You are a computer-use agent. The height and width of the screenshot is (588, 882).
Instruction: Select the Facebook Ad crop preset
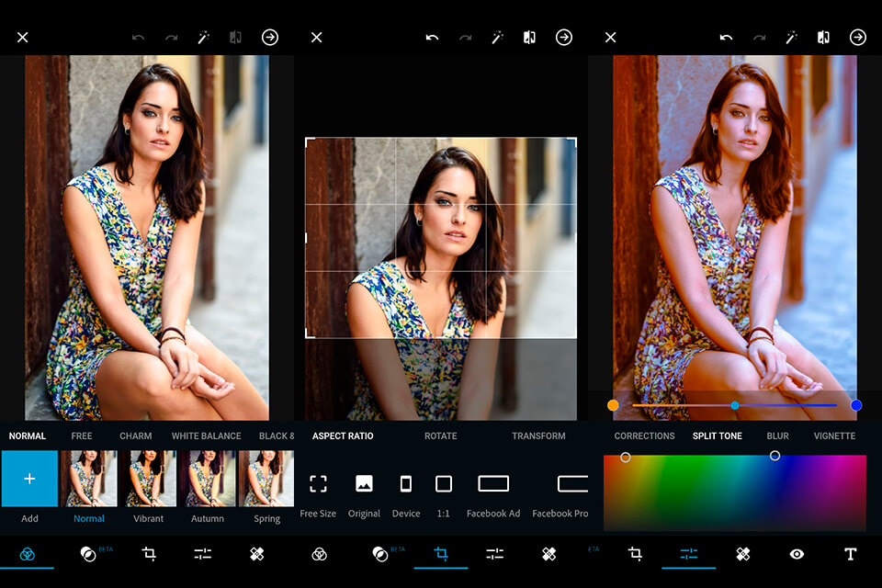pos(493,484)
